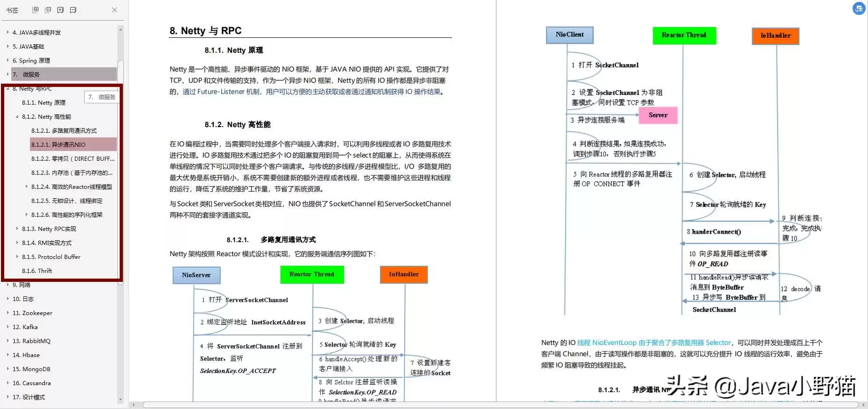Viewport: 868px width, 409px height.
Task: Click orange IoHandler box on right page
Action: point(776,36)
